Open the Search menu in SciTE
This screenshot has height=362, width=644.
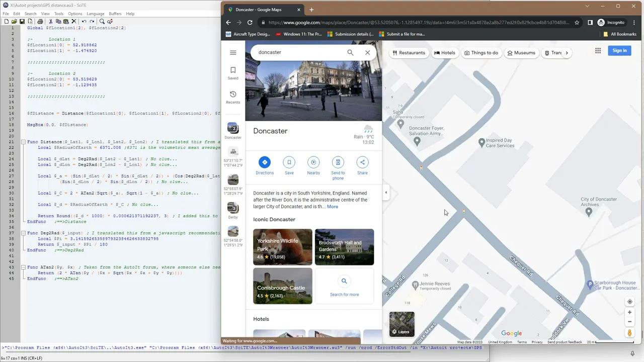[30, 14]
